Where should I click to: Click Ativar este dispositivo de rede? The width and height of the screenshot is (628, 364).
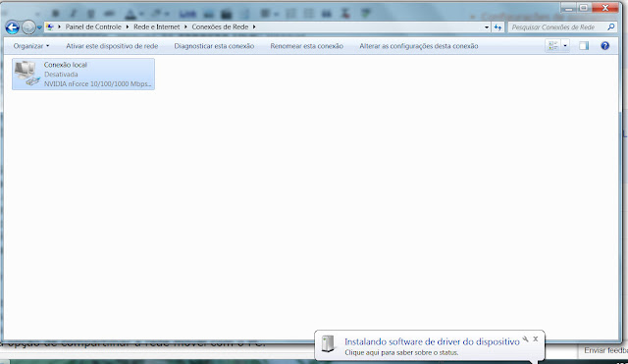click(112, 46)
